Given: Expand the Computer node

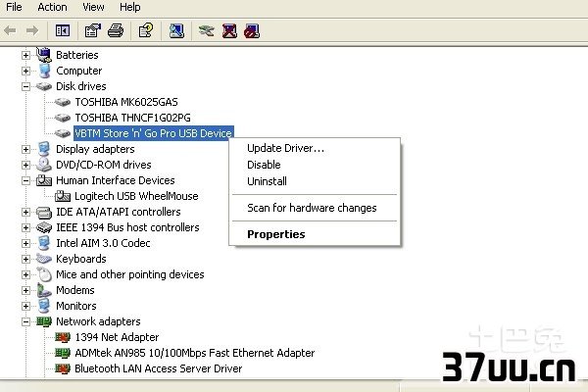Looking at the screenshot, I should coord(25,71).
